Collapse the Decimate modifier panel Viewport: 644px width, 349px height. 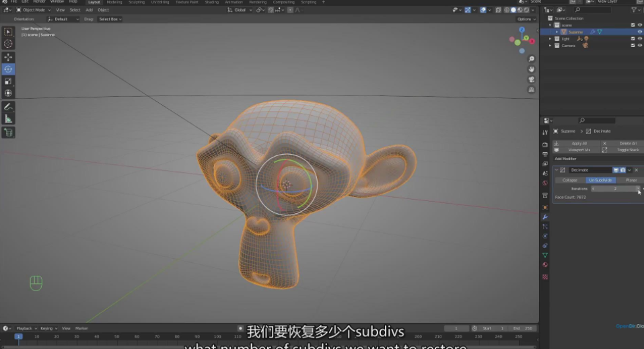(557, 170)
